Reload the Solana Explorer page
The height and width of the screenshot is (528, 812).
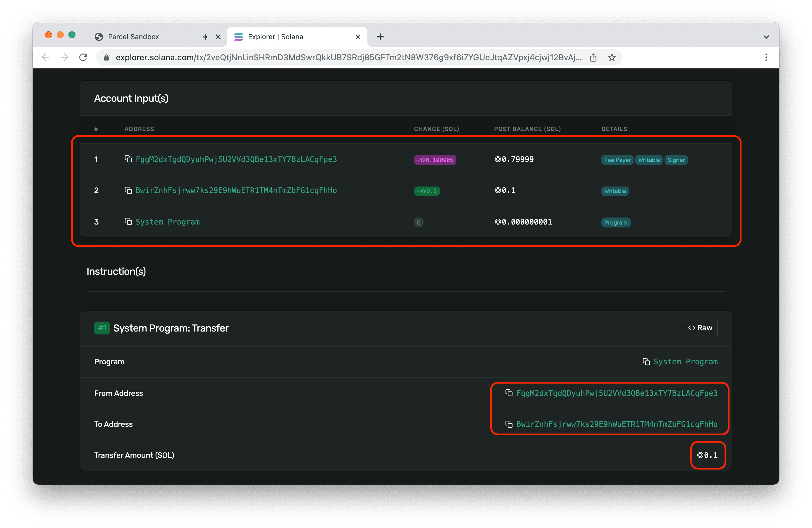coord(83,58)
